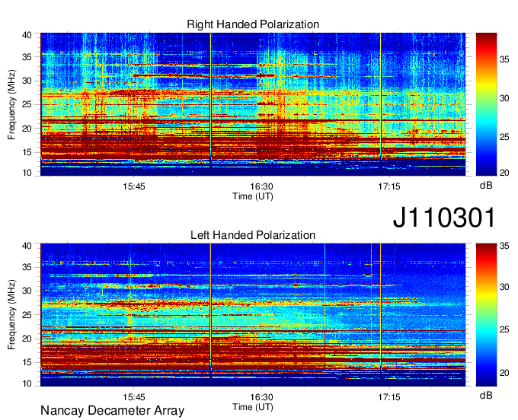Click the 17:15 time label on upper plot
The image size is (518, 420).
coord(389,186)
